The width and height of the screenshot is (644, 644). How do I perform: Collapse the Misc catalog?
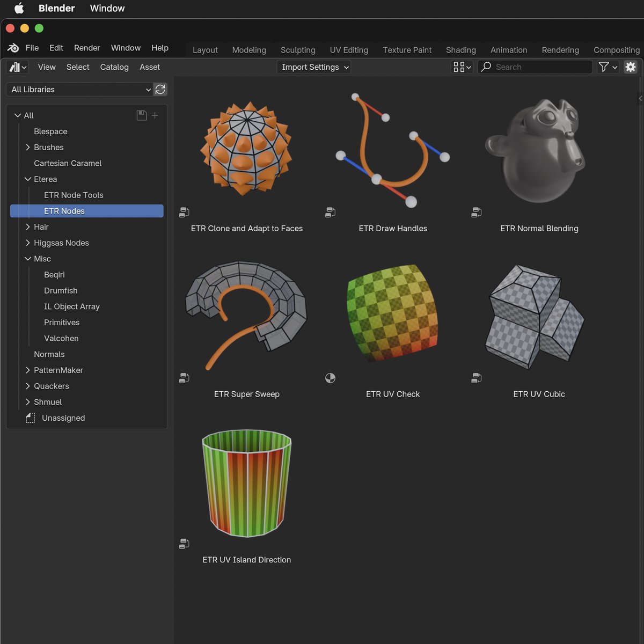click(28, 259)
